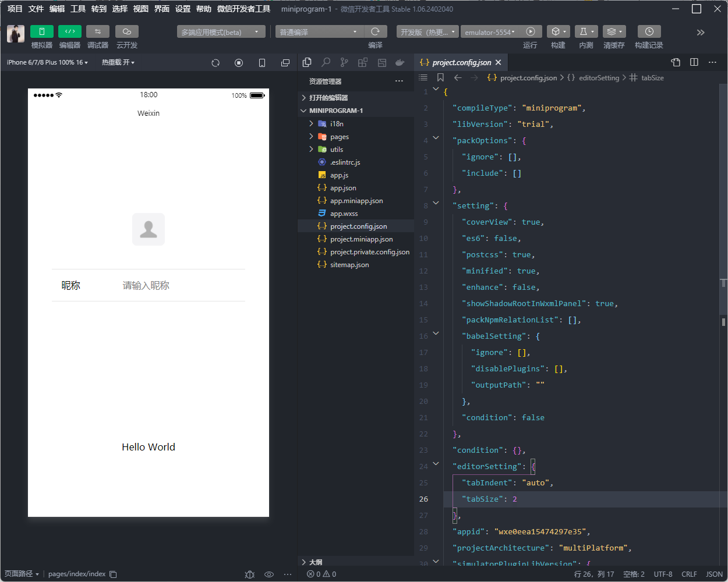Expand the toolbar overflow chevrons

tap(701, 33)
